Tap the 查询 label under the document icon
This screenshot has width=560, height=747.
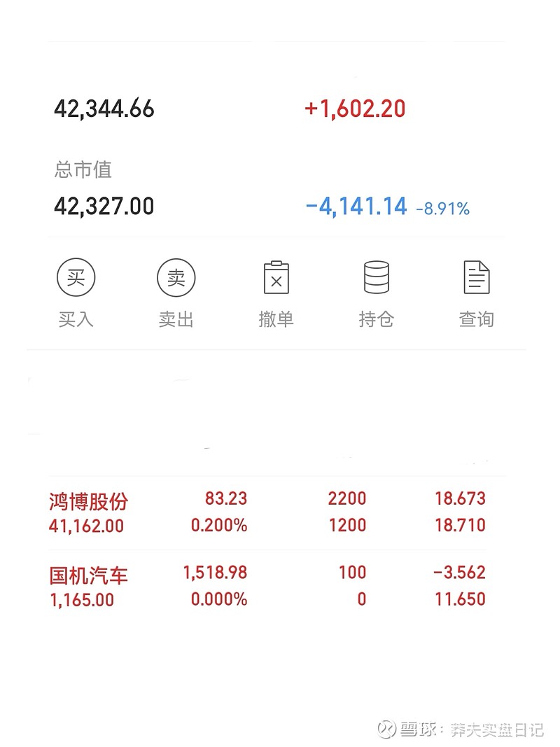(477, 319)
